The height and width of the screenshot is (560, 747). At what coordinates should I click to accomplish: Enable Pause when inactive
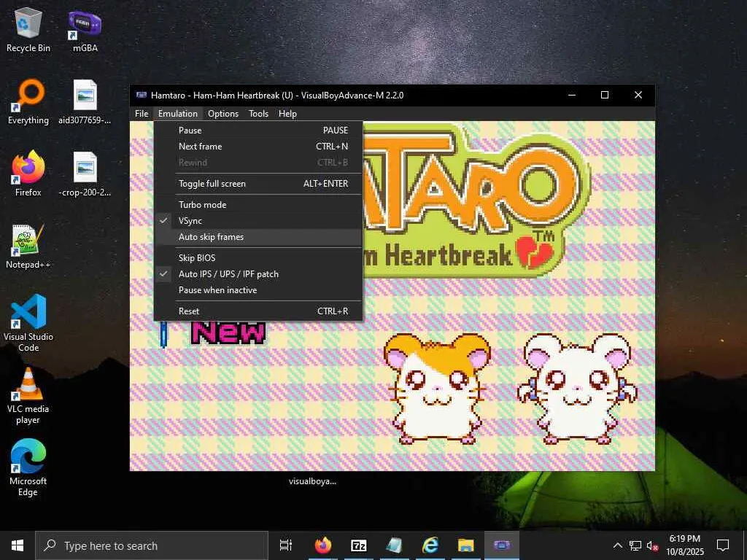(x=258, y=290)
